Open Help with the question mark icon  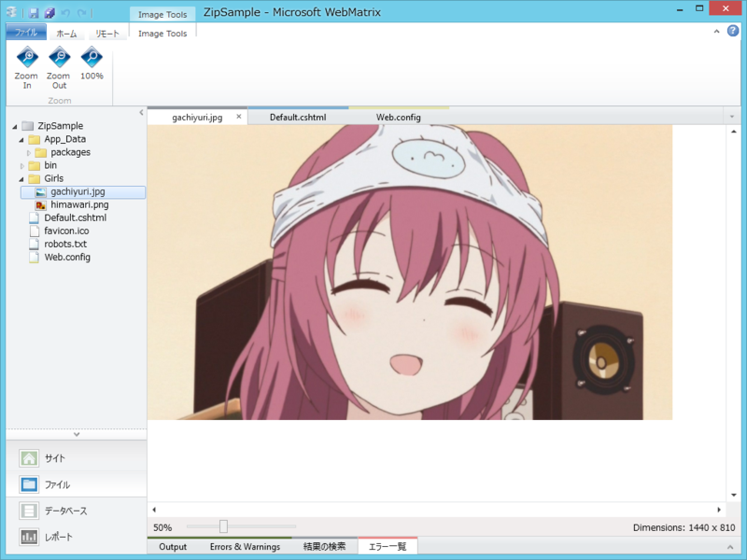click(x=733, y=31)
